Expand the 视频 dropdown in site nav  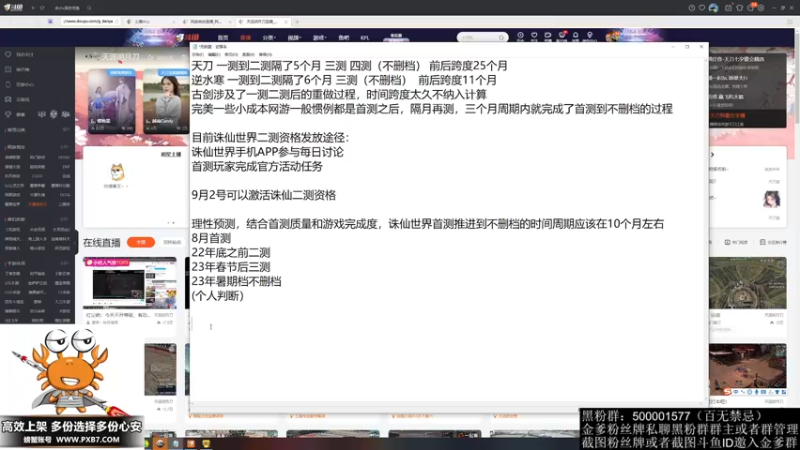point(294,38)
